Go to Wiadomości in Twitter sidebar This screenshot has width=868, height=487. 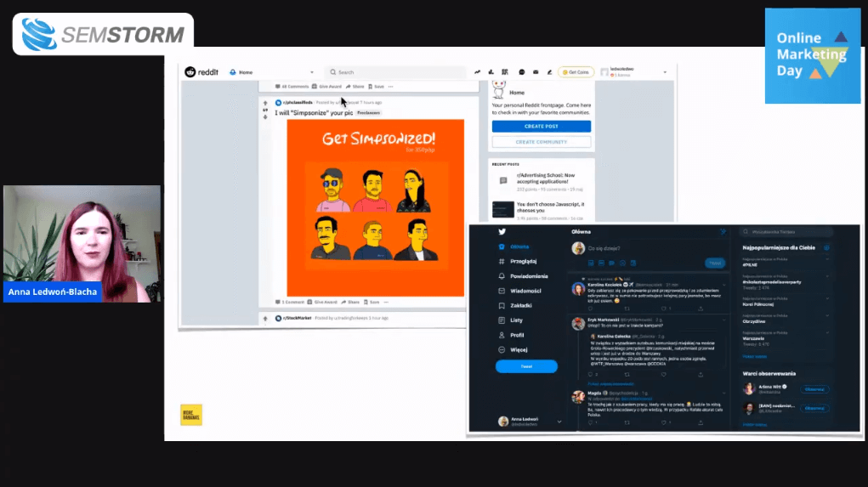(x=525, y=291)
